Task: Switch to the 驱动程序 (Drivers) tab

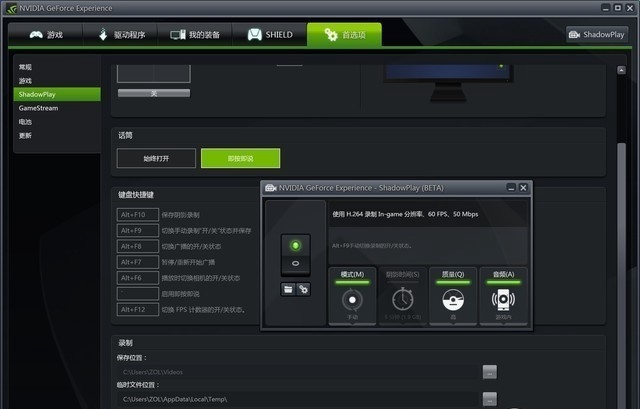Action: (120, 35)
